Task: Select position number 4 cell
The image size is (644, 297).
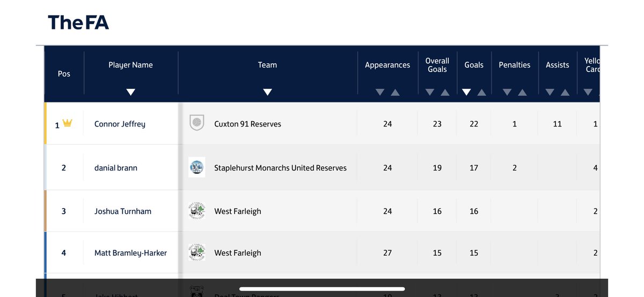Action: click(64, 253)
